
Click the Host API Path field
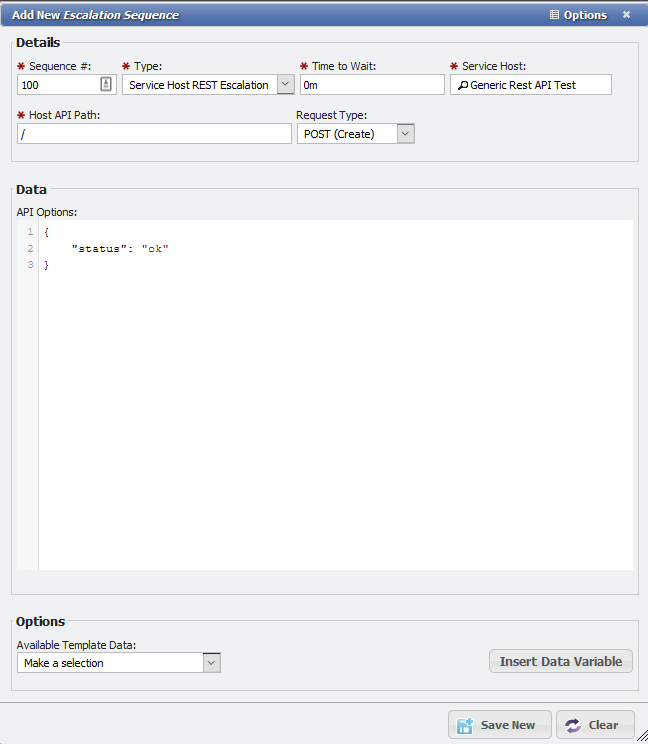(x=154, y=134)
